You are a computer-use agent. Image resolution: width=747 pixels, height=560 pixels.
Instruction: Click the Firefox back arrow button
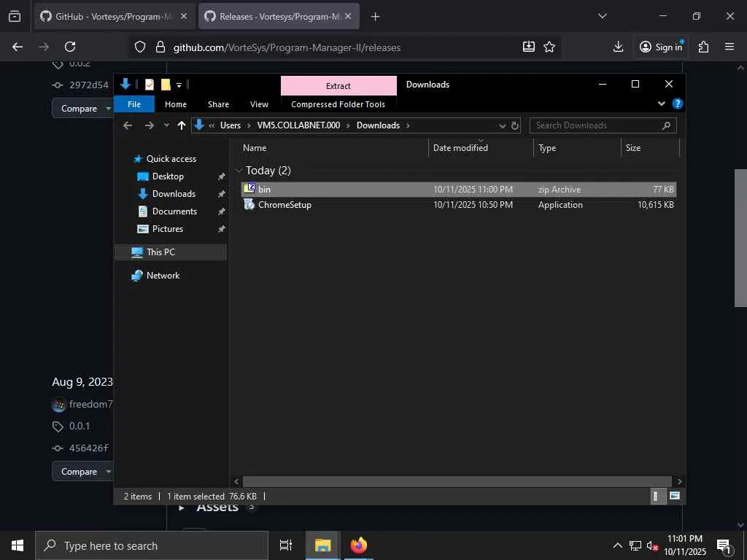click(x=18, y=47)
